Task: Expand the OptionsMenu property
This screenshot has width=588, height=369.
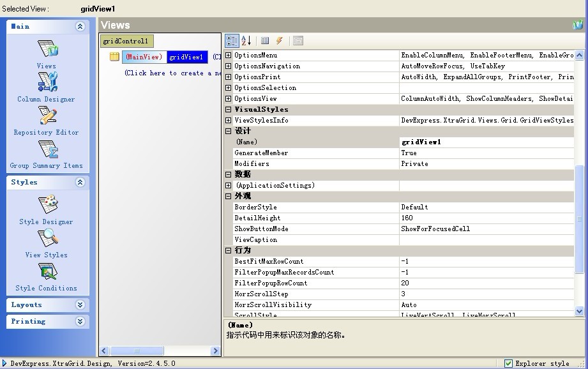Action: (x=228, y=55)
